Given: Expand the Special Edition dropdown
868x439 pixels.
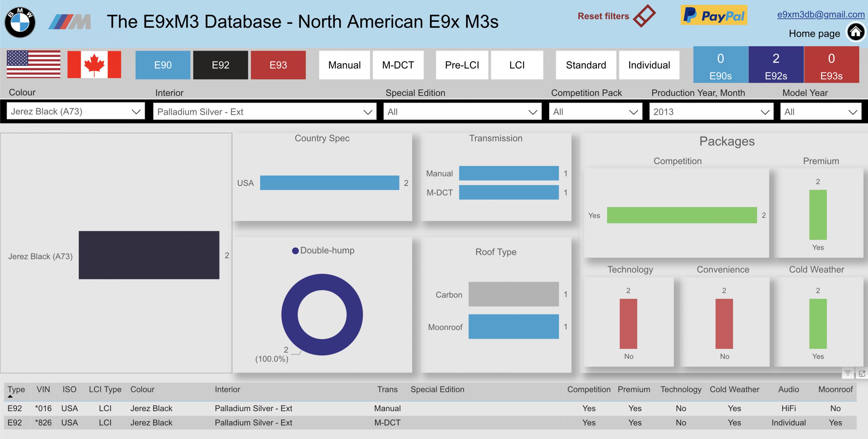Looking at the screenshot, I should (x=462, y=111).
